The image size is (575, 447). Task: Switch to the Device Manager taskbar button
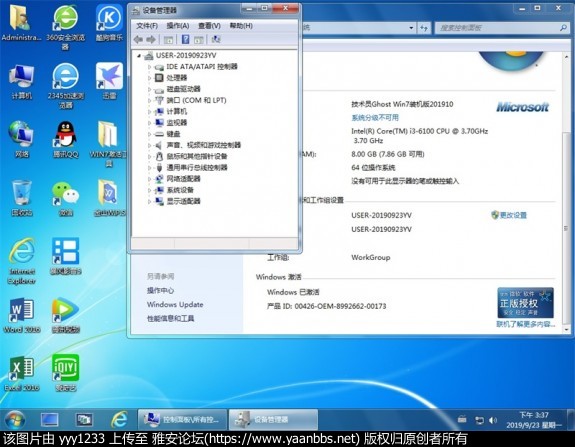click(x=273, y=420)
